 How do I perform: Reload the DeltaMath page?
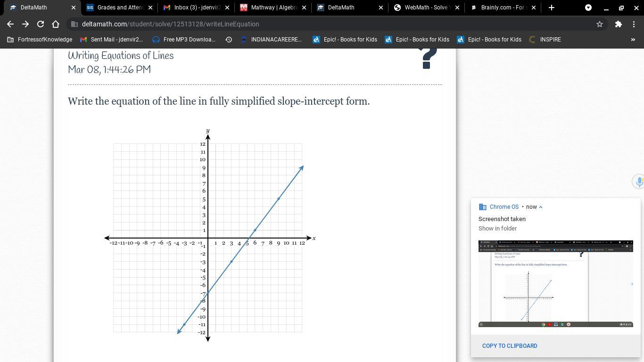click(41, 24)
